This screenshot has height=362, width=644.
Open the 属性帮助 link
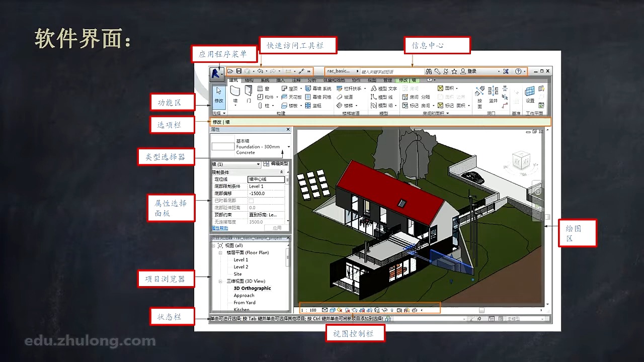tap(219, 228)
